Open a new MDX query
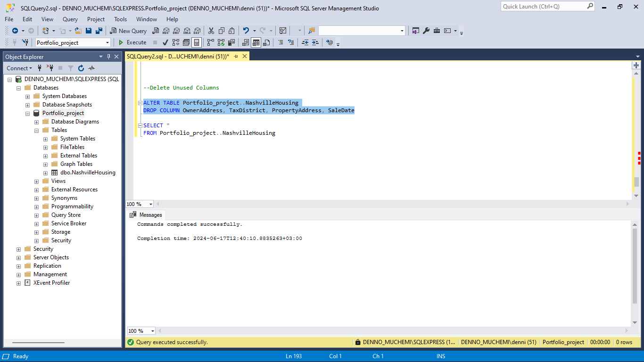 pos(166,31)
